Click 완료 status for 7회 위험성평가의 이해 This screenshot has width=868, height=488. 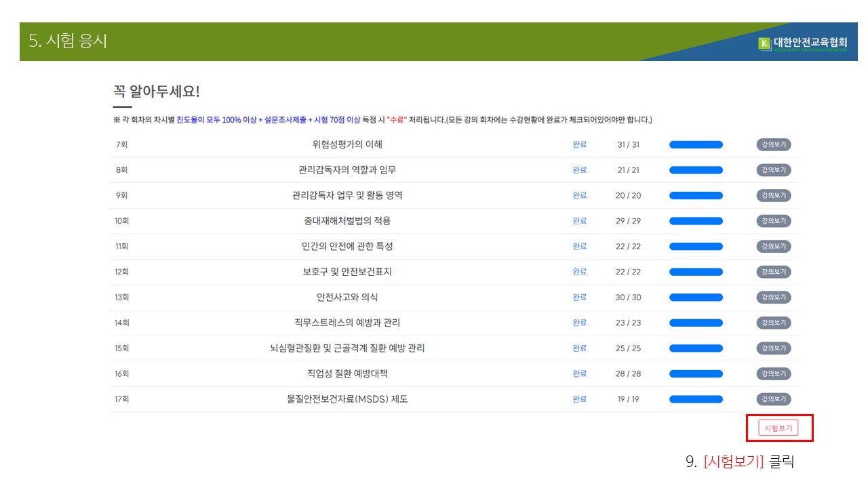(579, 144)
